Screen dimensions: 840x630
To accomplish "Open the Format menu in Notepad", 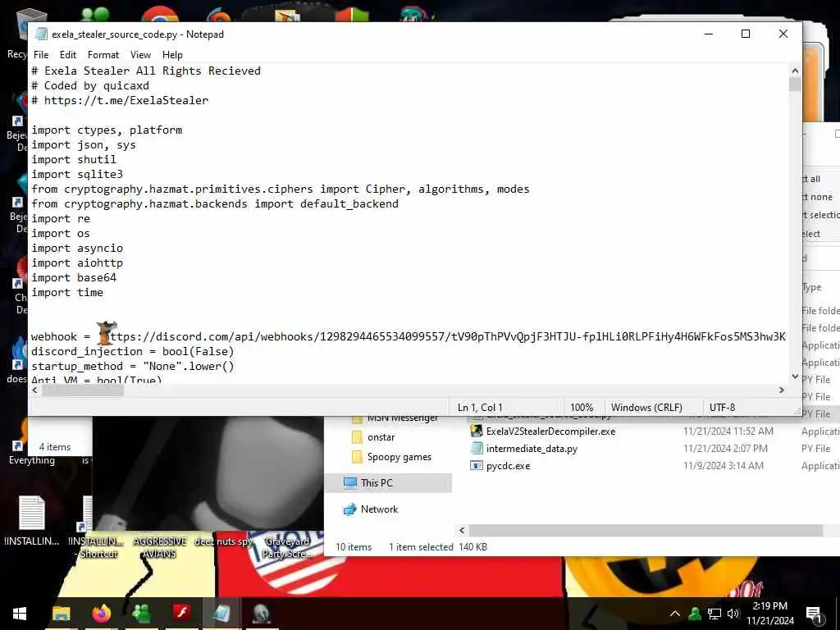I will [103, 55].
